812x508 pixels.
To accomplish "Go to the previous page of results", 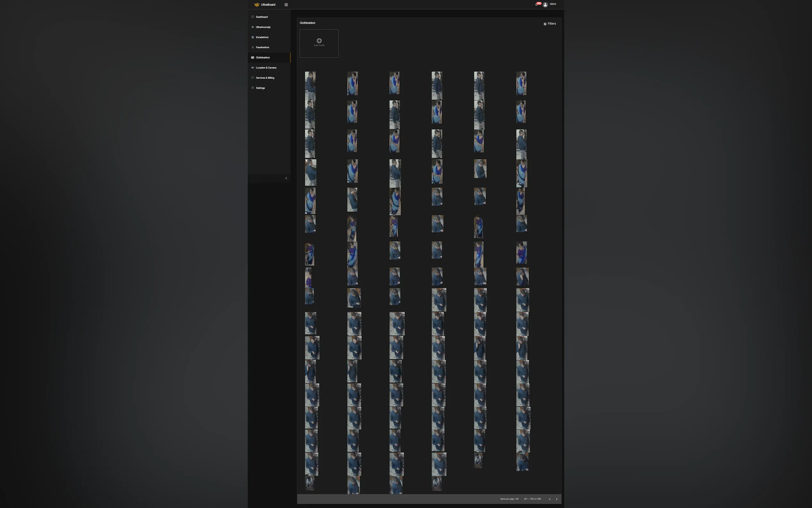I will 550,499.
